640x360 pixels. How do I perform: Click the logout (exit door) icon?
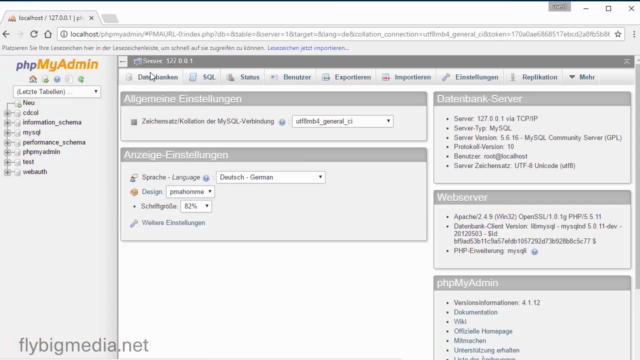pyautogui.click(x=45, y=79)
